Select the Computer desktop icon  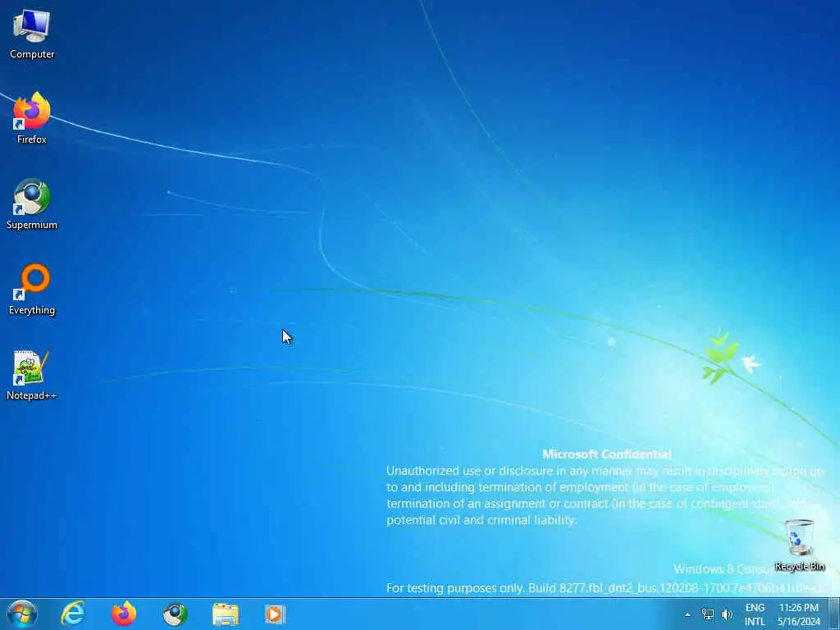[32, 33]
